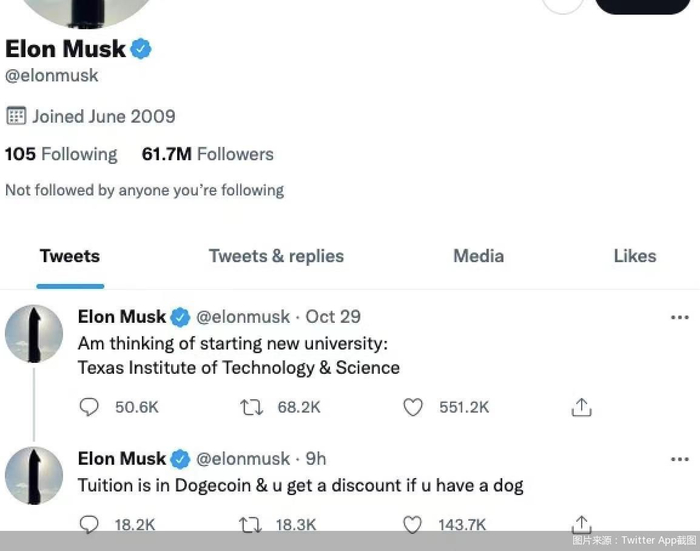Click the avatar on the Dogecoin tweet
The image size is (700, 551).
(x=34, y=476)
